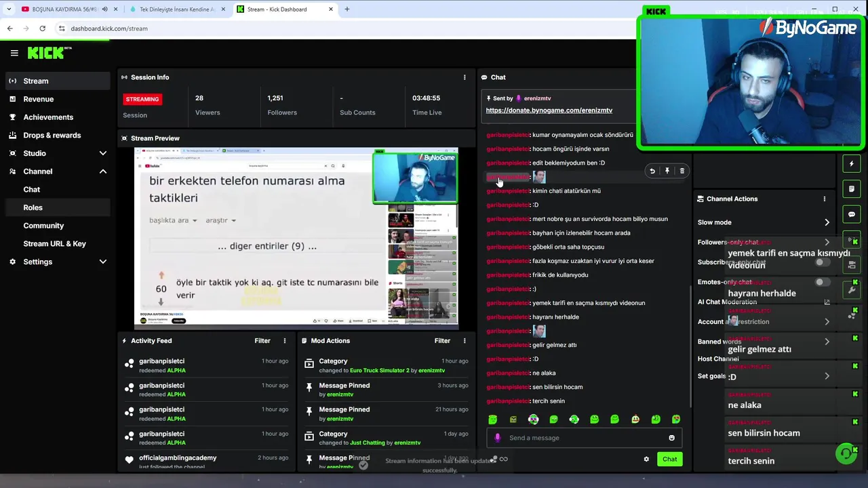Open Chat under Channel in sidebar
The height and width of the screenshot is (488, 868).
57,190
